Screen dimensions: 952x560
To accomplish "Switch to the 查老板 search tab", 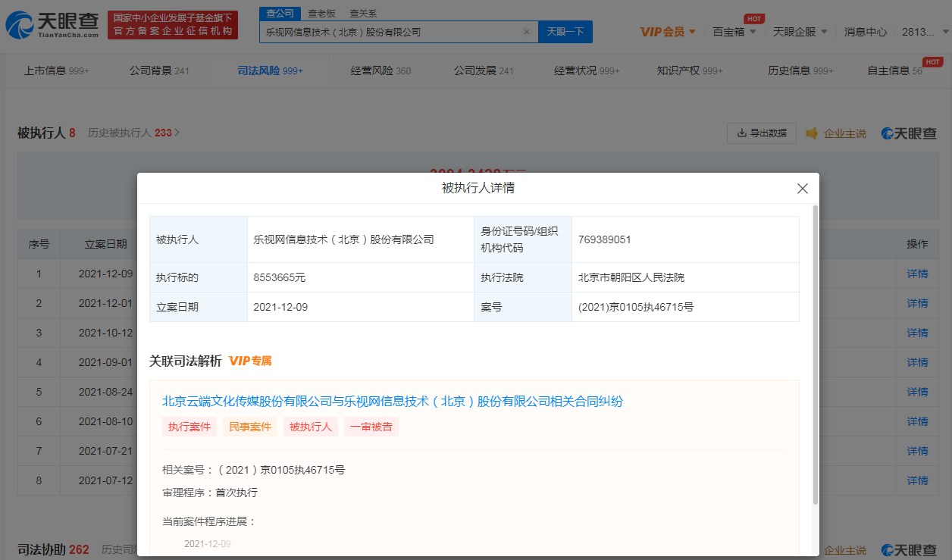I will 322,13.
